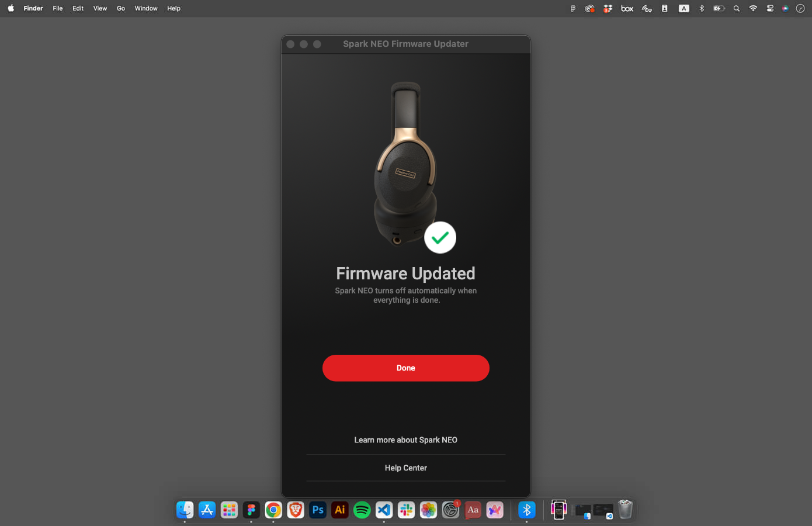Click the gauge icon with red dot in menu bar
Screen dimensions: 812x526
590,8
